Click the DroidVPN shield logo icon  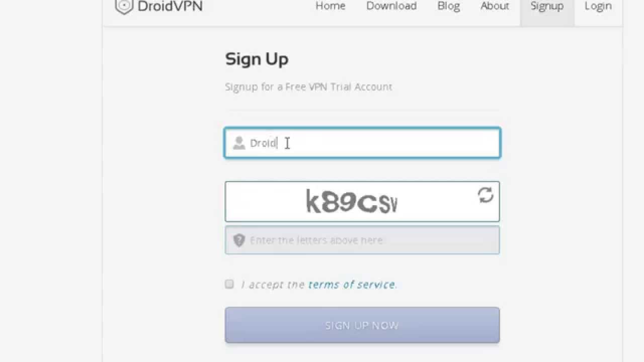124,6
